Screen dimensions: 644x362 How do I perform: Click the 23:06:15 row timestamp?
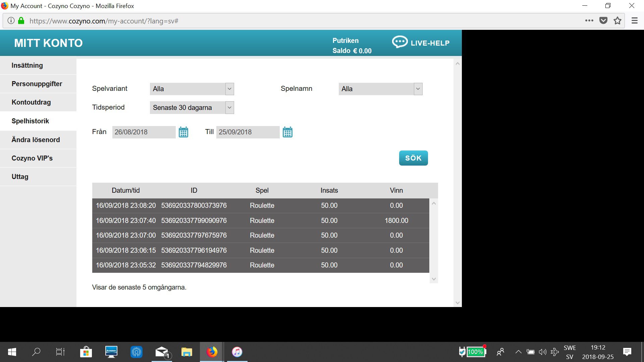pos(126,250)
